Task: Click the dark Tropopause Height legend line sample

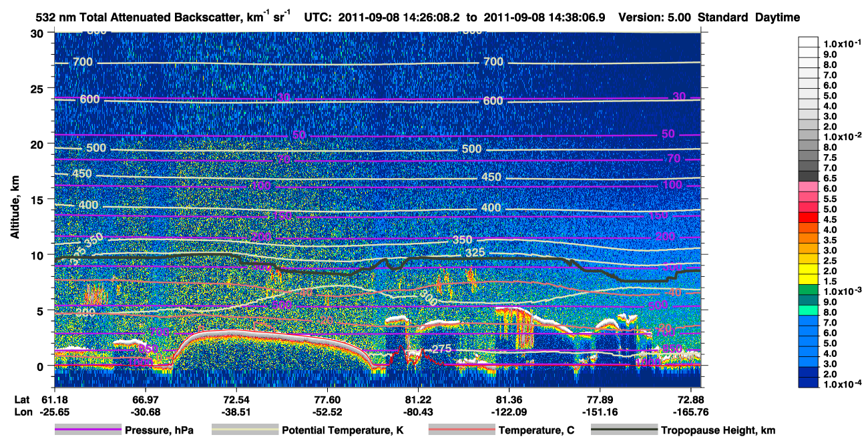Action: (x=625, y=430)
